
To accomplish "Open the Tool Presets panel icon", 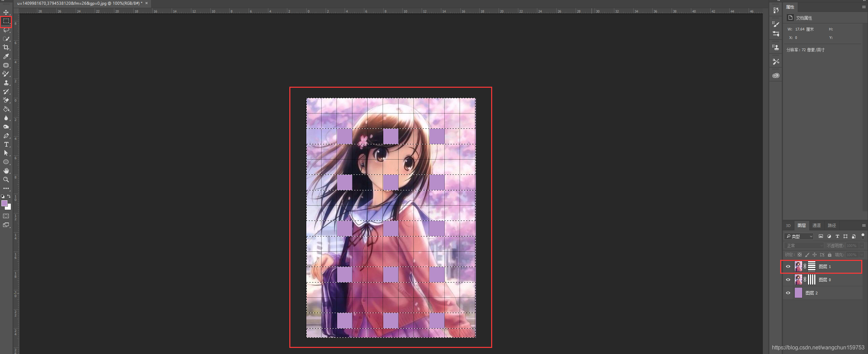I will pyautogui.click(x=776, y=62).
